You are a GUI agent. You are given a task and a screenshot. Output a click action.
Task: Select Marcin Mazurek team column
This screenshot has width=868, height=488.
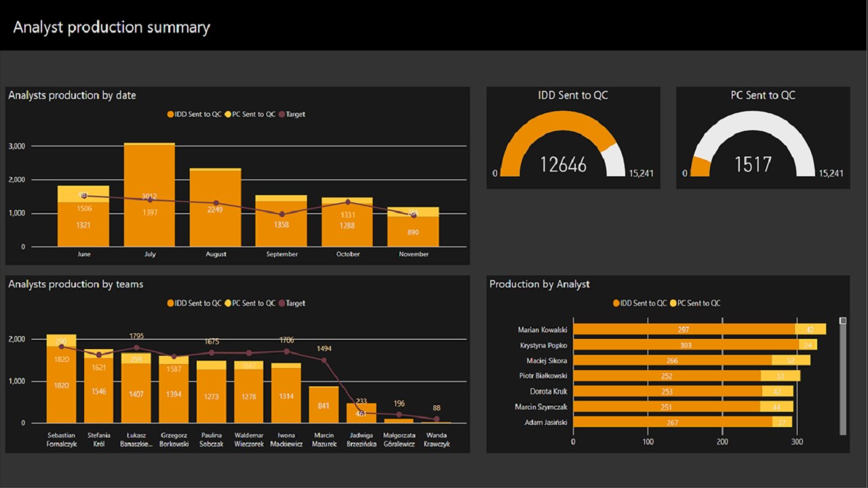pos(323,405)
